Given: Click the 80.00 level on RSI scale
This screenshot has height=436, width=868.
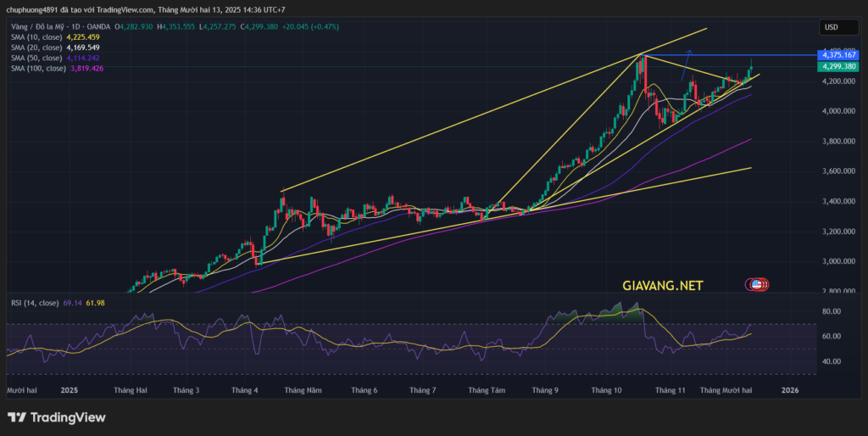Looking at the screenshot, I should click(x=831, y=311).
